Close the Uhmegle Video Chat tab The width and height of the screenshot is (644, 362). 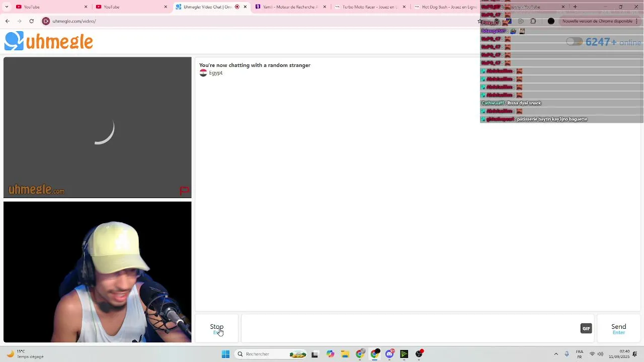click(245, 7)
